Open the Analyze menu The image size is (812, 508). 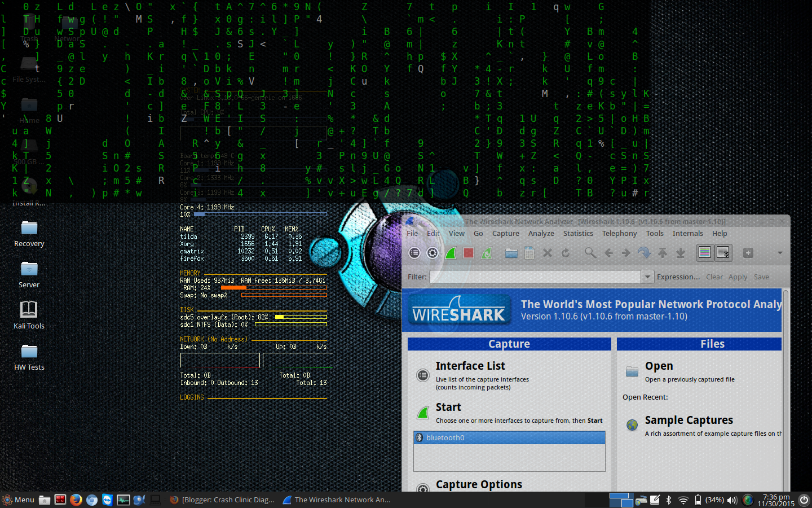pyautogui.click(x=541, y=233)
